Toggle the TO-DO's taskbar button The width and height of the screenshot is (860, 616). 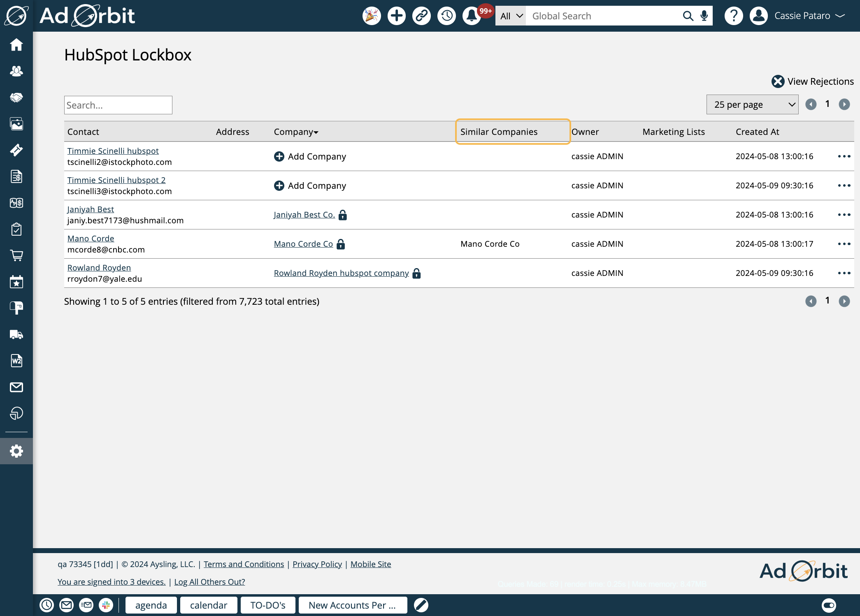click(268, 605)
